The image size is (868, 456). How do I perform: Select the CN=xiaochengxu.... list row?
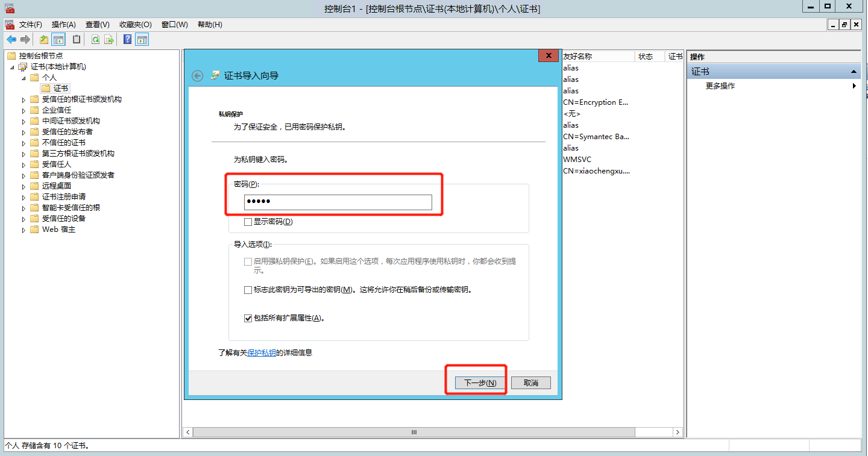pyautogui.click(x=596, y=171)
